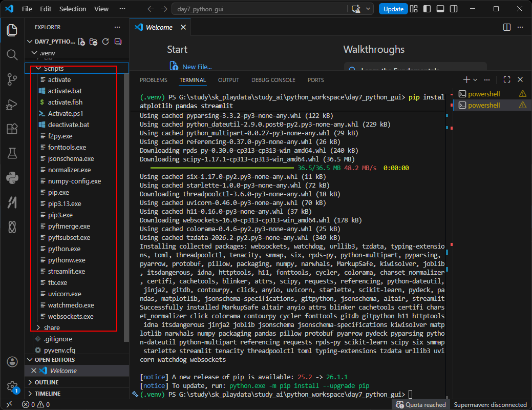The image size is (532, 410).
Task: Go back in navigation history
Action: (151, 9)
